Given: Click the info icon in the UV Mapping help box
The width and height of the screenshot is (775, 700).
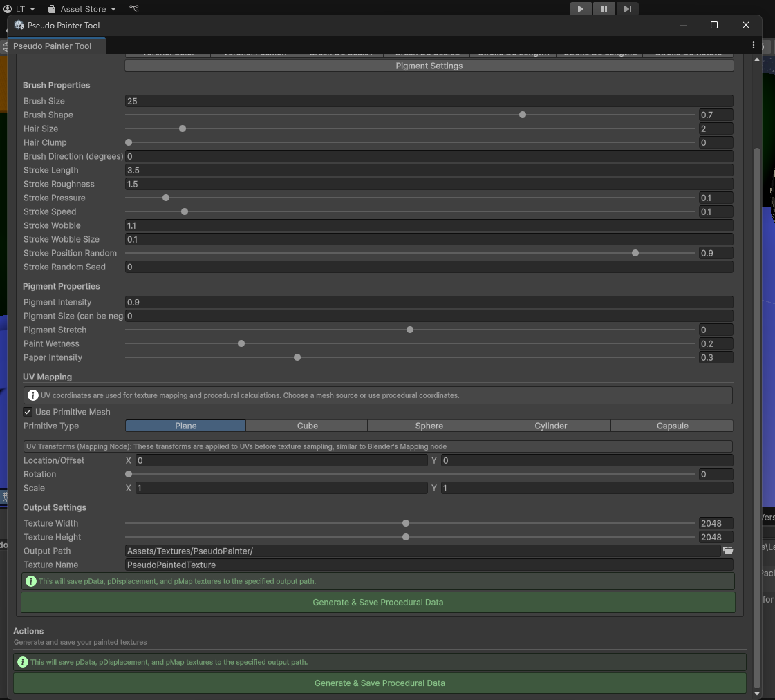Looking at the screenshot, I should [32, 395].
